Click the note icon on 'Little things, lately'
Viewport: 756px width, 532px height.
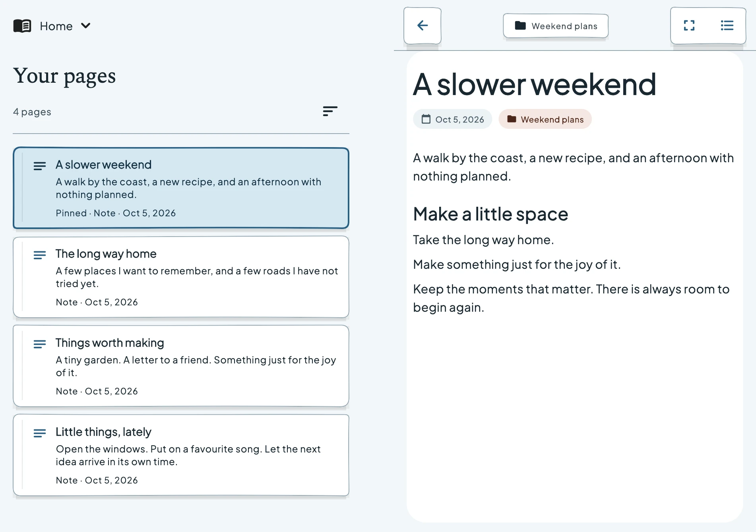click(x=40, y=433)
